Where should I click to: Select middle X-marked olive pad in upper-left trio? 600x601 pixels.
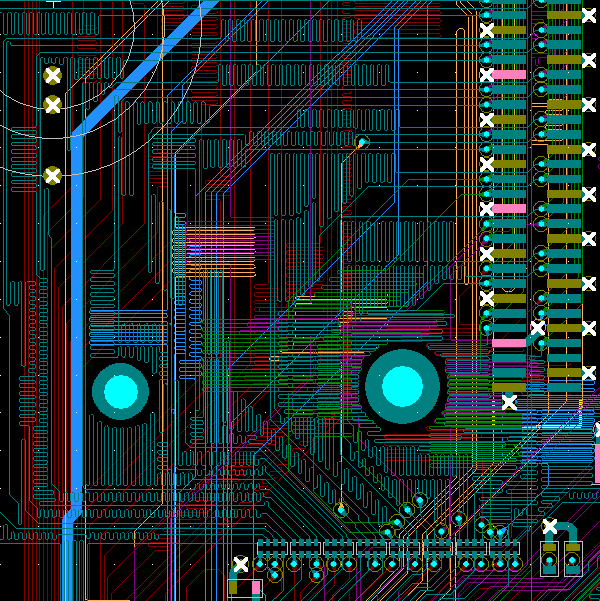53,104
